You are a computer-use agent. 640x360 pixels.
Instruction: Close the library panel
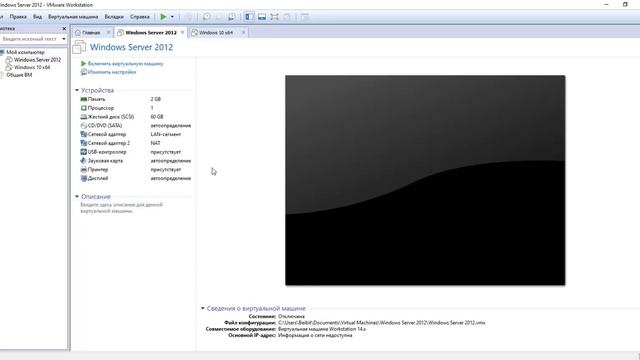coord(64,29)
